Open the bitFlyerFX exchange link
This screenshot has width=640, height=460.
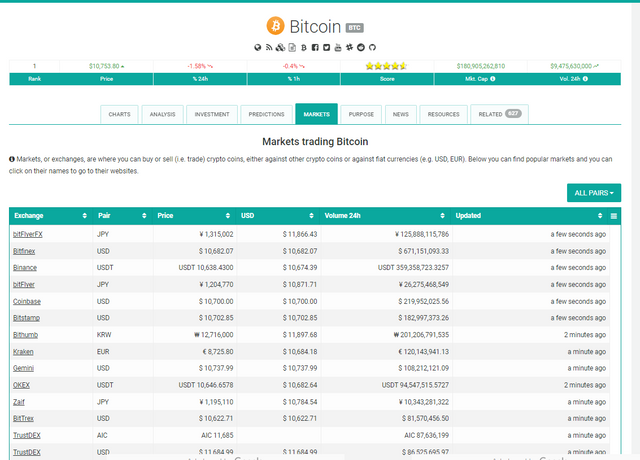pos(27,234)
